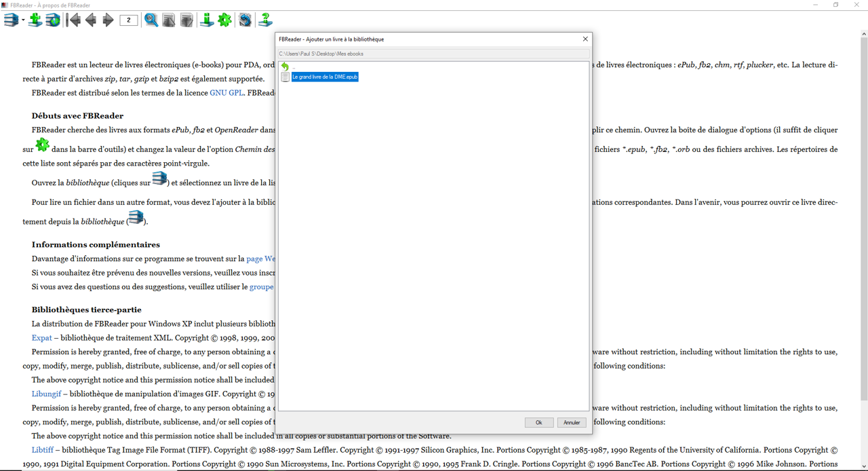The width and height of the screenshot is (868, 471).
Task: Click the page number field showing 2
Action: pos(128,20)
